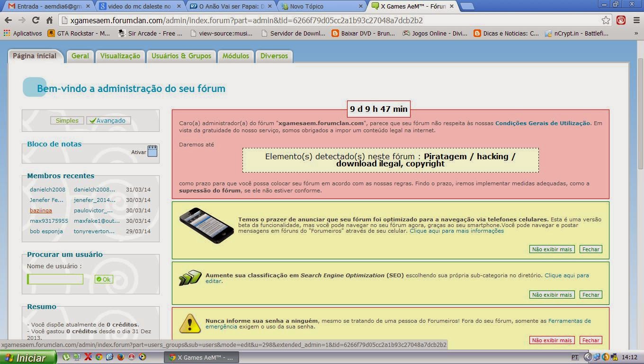Image resolution: width=644 pixels, height=364 pixels.
Task: Close the Novo Tópico browser tab
Action: coord(360,6)
